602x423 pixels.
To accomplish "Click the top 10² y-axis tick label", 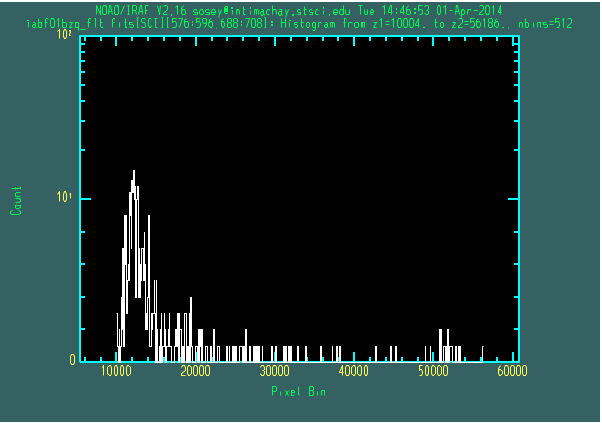I will [x=66, y=36].
